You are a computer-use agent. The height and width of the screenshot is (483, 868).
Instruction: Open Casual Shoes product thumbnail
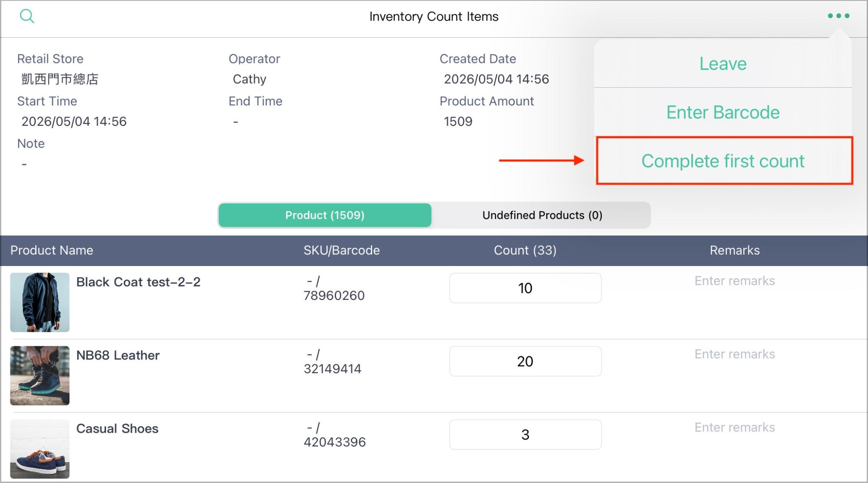click(40, 449)
